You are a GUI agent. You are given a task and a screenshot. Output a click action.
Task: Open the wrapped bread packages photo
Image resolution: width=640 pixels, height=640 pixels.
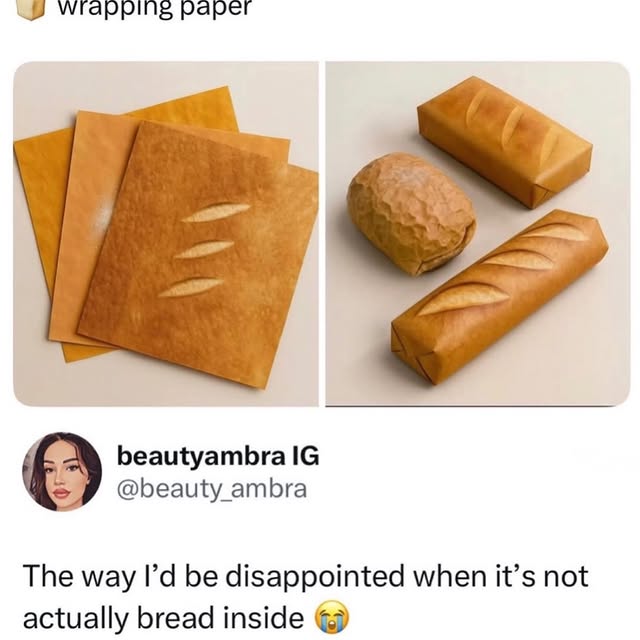pyautogui.click(x=478, y=234)
